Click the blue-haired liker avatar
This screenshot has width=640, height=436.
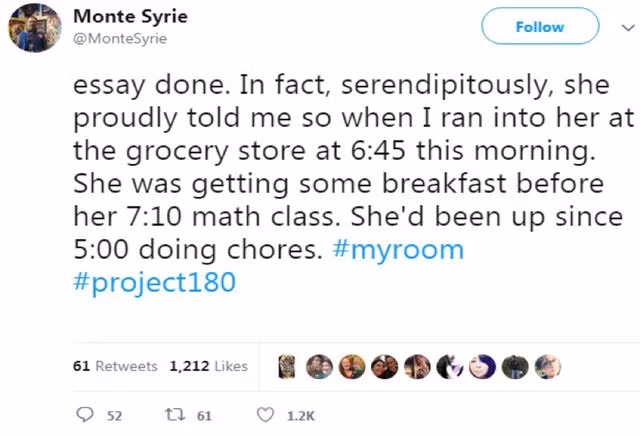483,366
